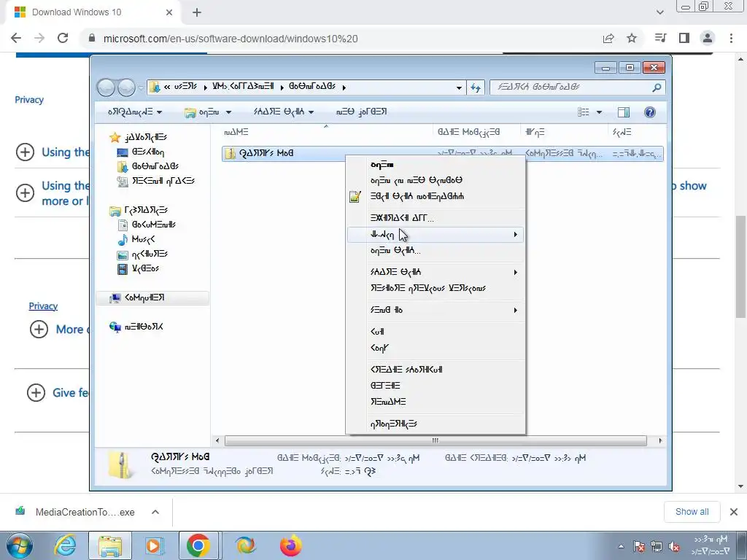
Task: Click the Explorer back navigation button
Action: click(106, 87)
